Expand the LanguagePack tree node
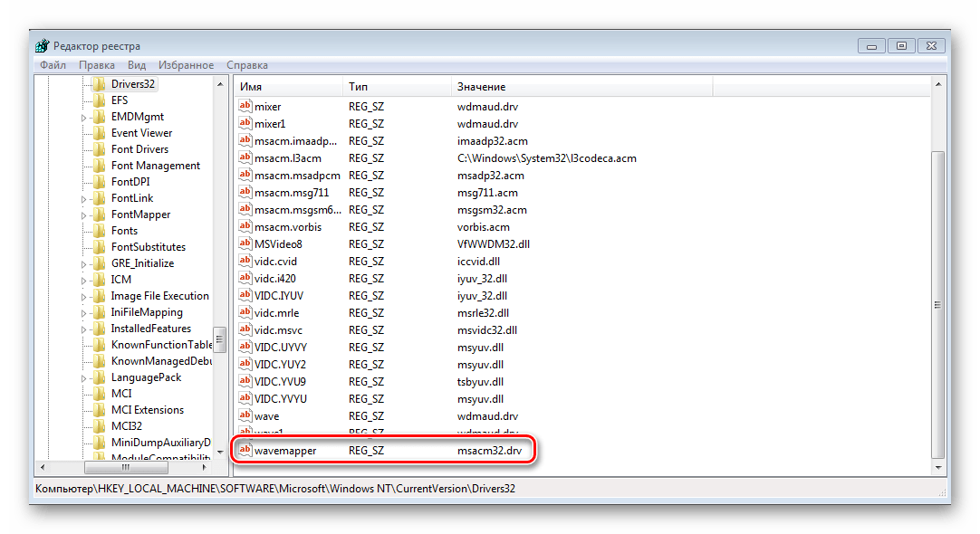Image resolution: width=980 pixels, height=534 pixels. click(x=84, y=378)
